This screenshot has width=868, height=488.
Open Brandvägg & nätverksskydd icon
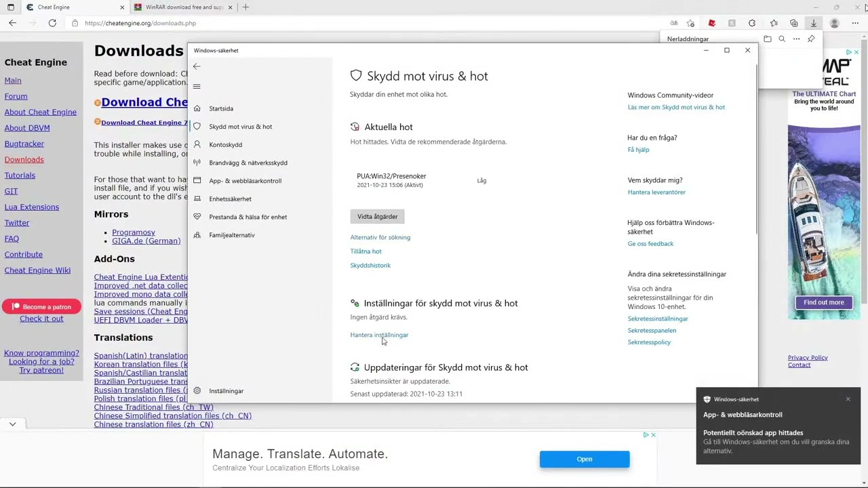tap(197, 163)
